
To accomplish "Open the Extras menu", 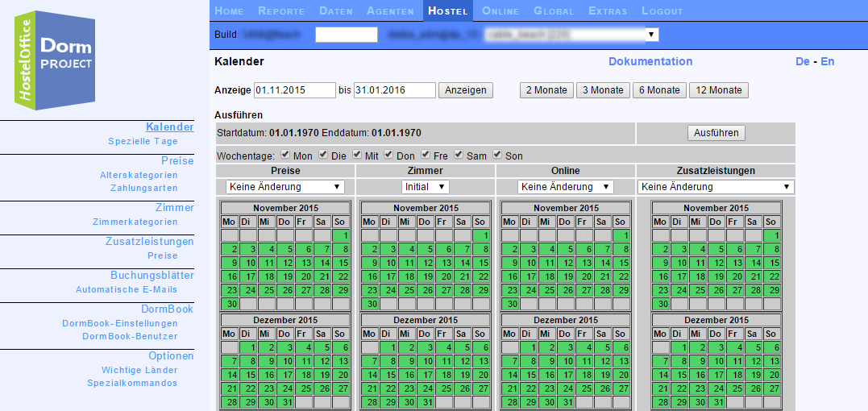I will tap(608, 10).
